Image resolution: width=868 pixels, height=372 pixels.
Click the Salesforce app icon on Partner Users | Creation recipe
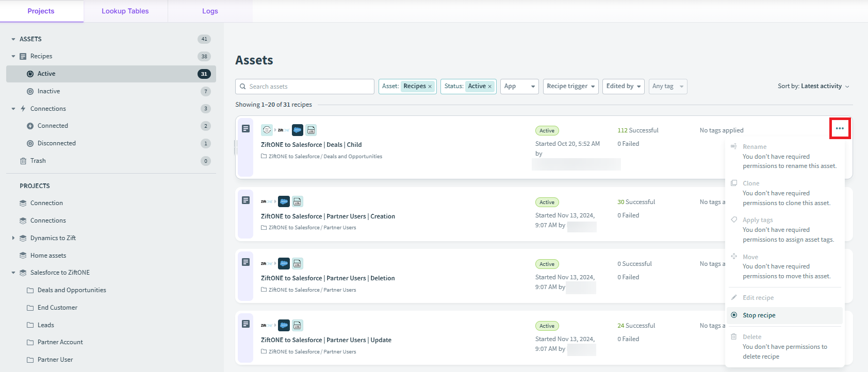(284, 201)
